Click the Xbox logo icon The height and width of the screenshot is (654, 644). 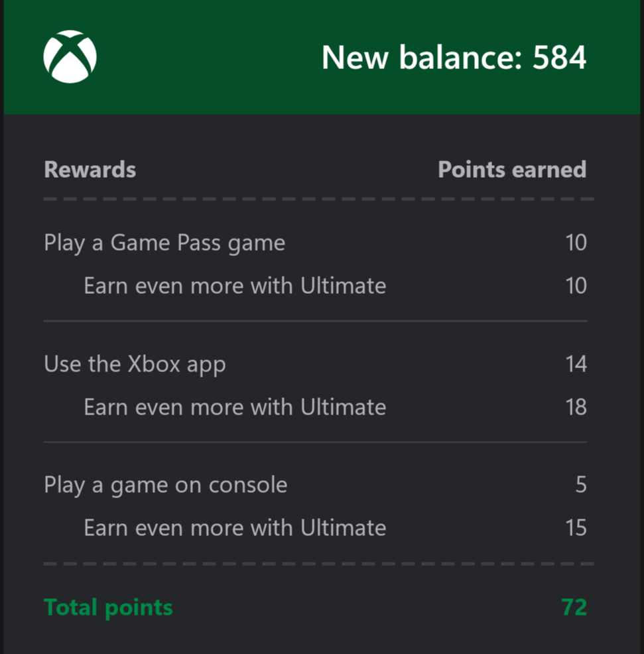pyautogui.click(x=70, y=57)
